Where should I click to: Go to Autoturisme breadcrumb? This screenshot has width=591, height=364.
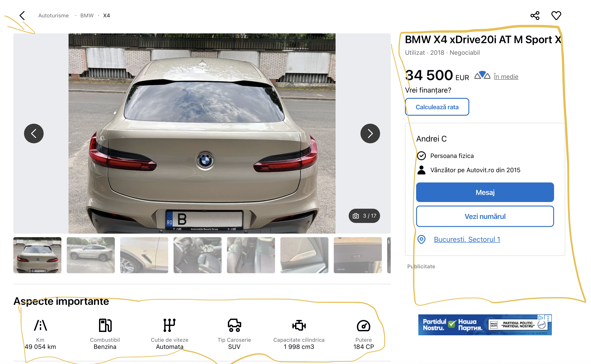click(53, 16)
